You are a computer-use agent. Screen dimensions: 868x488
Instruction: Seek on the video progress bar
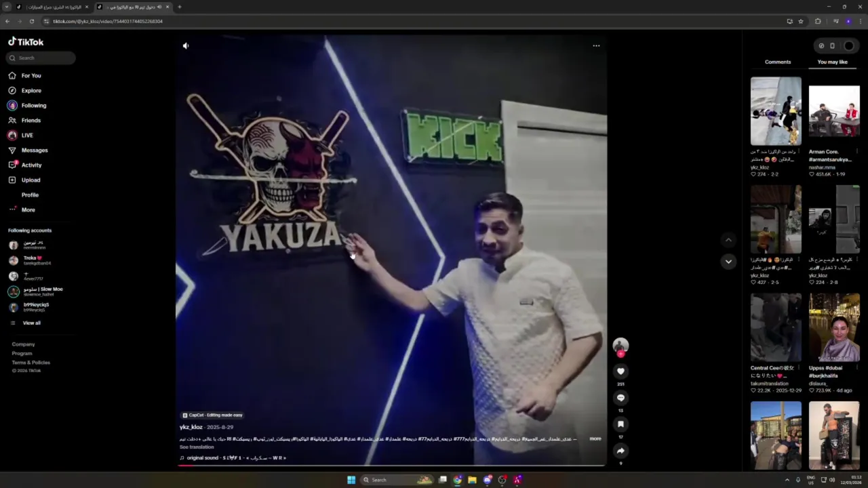(x=391, y=465)
